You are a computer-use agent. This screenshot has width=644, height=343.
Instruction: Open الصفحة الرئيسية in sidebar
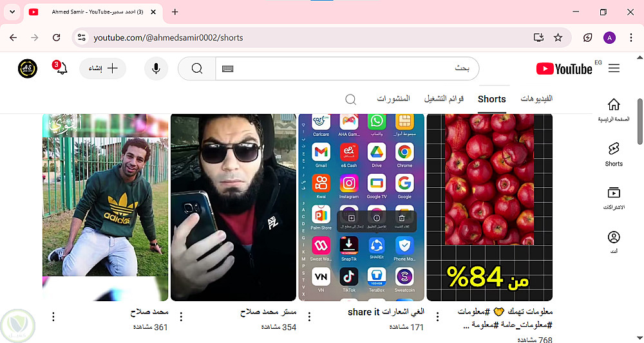pyautogui.click(x=614, y=110)
